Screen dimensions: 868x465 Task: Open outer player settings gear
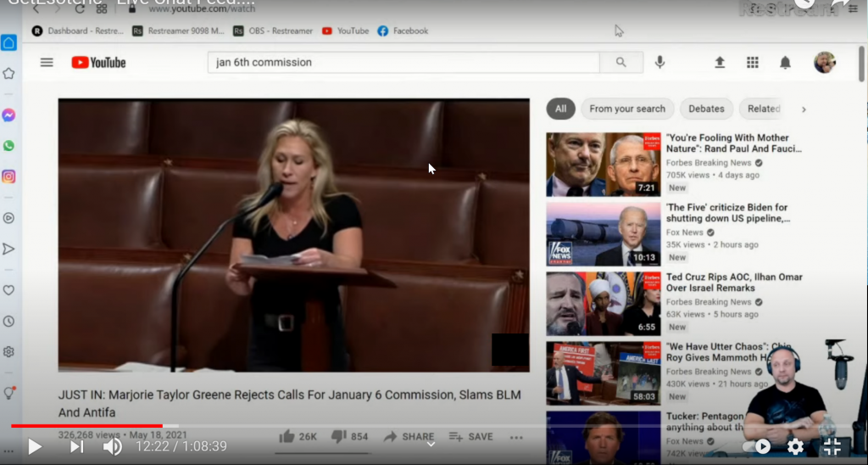[795, 446]
